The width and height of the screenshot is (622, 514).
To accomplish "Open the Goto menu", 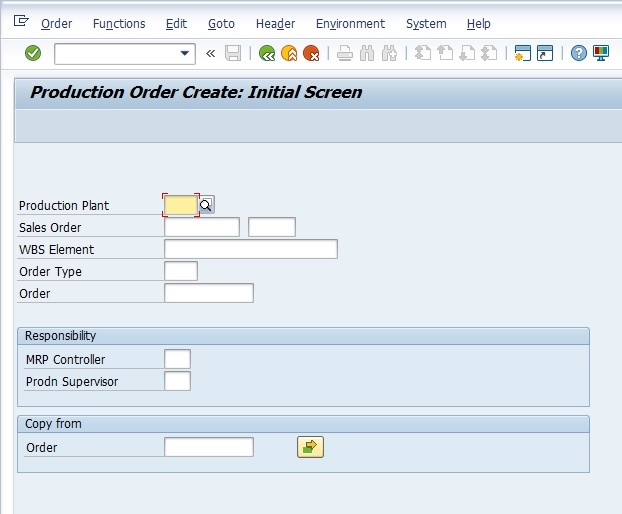I will coord(221,24).
